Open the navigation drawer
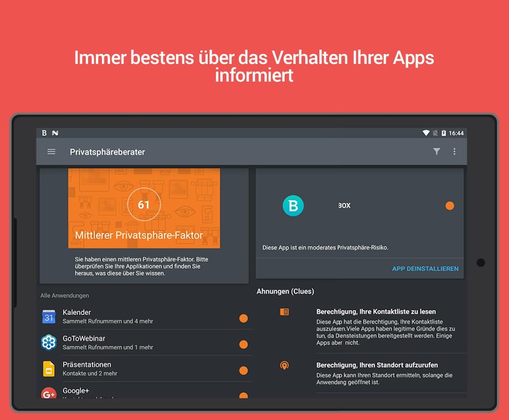509x420 pixels. click(x=51, y=152)
